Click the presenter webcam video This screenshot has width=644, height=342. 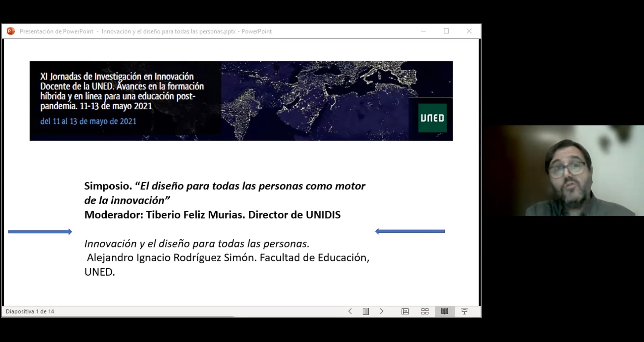563,170
